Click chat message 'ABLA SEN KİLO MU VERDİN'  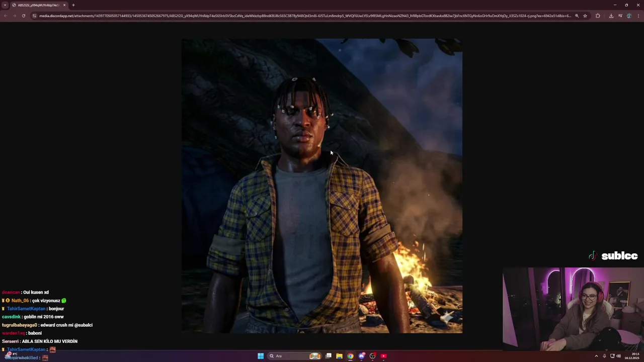coord(50,341)
